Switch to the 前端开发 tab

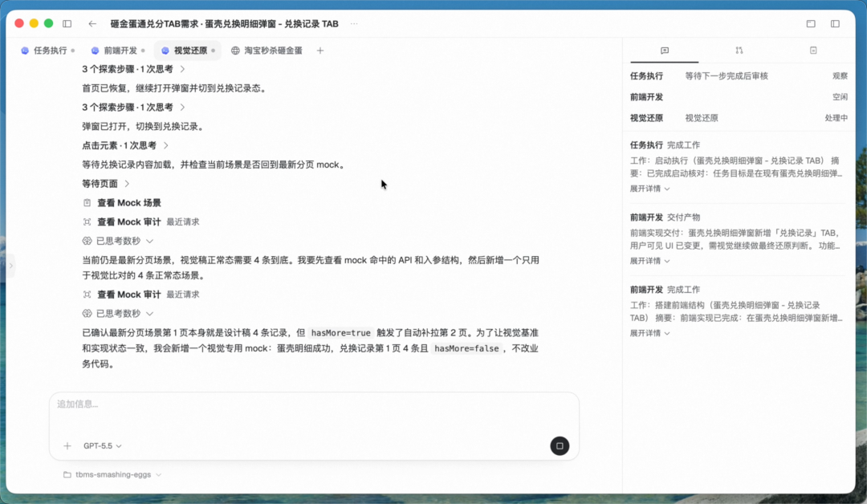point(118,51)
